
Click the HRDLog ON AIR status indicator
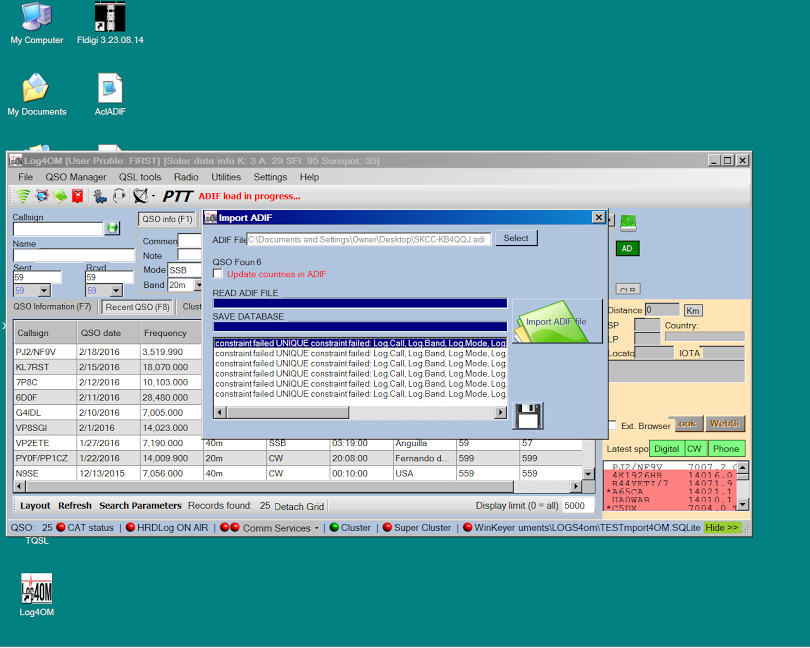(166, 528)
